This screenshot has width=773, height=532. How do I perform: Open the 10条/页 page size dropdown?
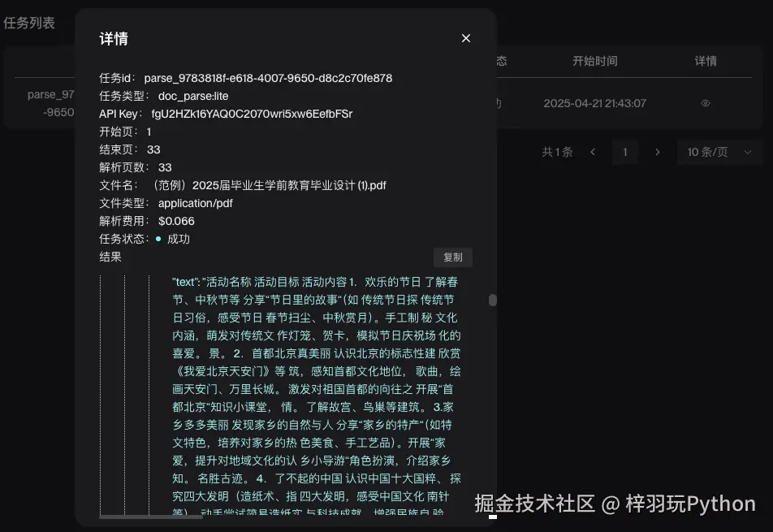719,152
